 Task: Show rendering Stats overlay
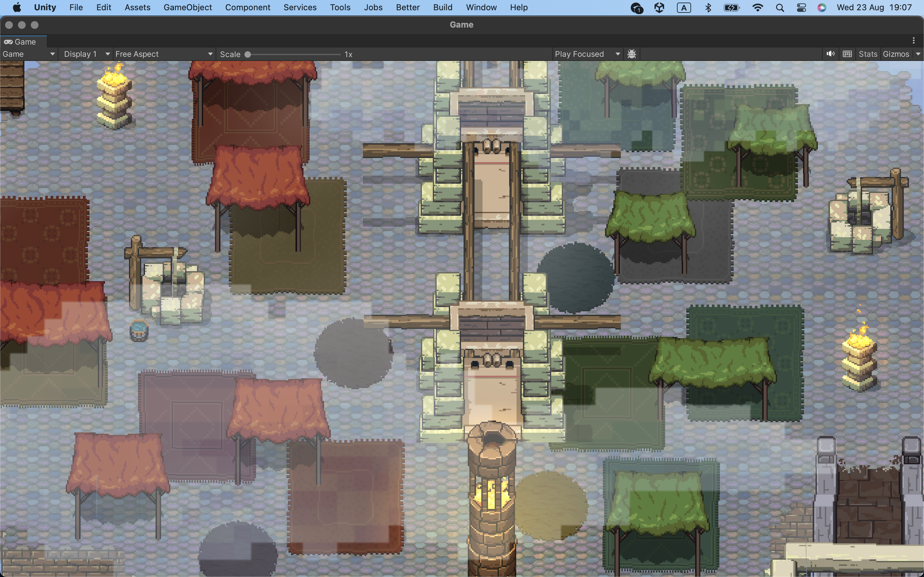(868, 54)
